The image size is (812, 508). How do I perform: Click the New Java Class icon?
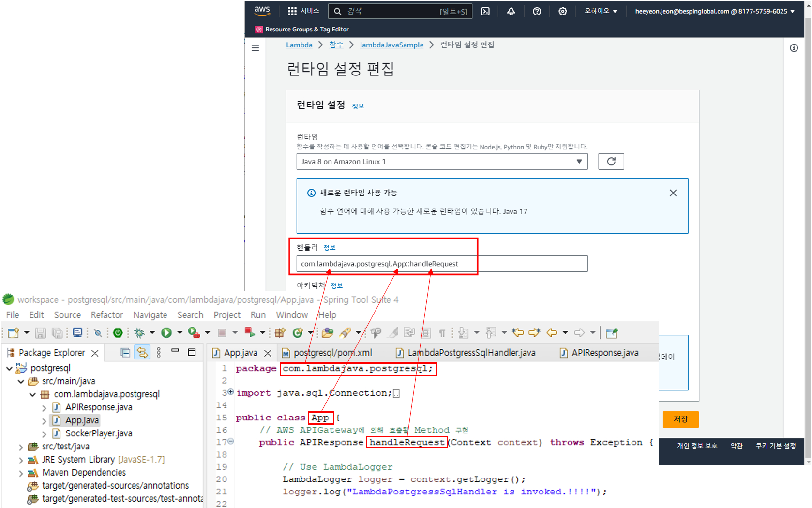(298, 333)
